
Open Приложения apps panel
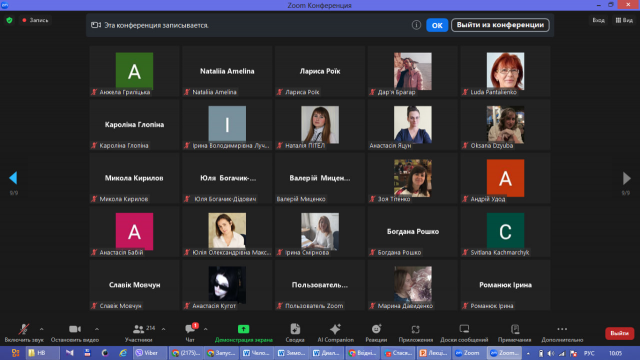(x=416, y=333)
